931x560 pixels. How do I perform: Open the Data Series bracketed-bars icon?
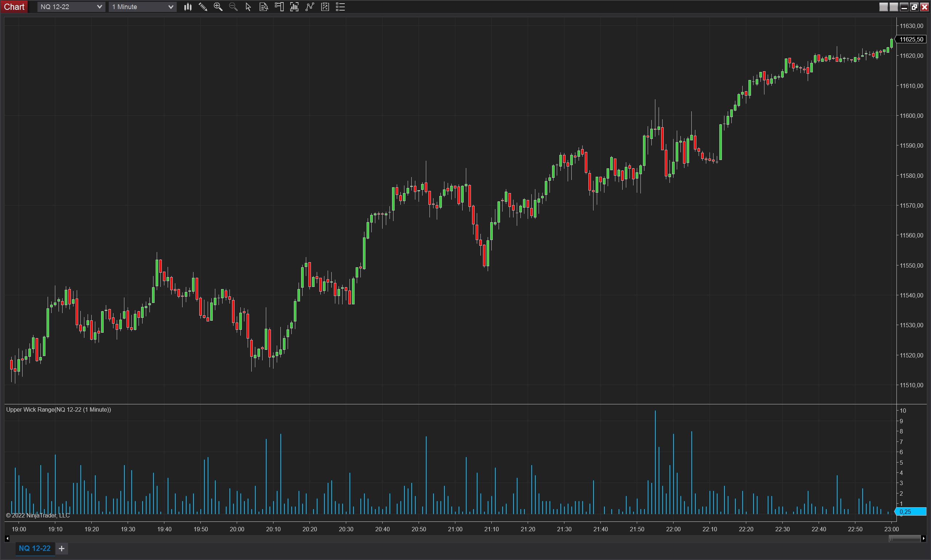tap(294, 7)
